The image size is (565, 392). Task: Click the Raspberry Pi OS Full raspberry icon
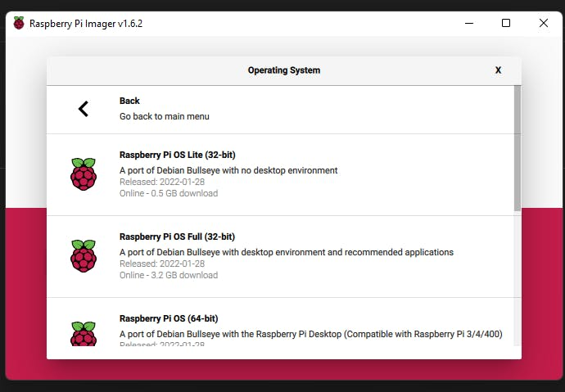[x=84, y=256]
